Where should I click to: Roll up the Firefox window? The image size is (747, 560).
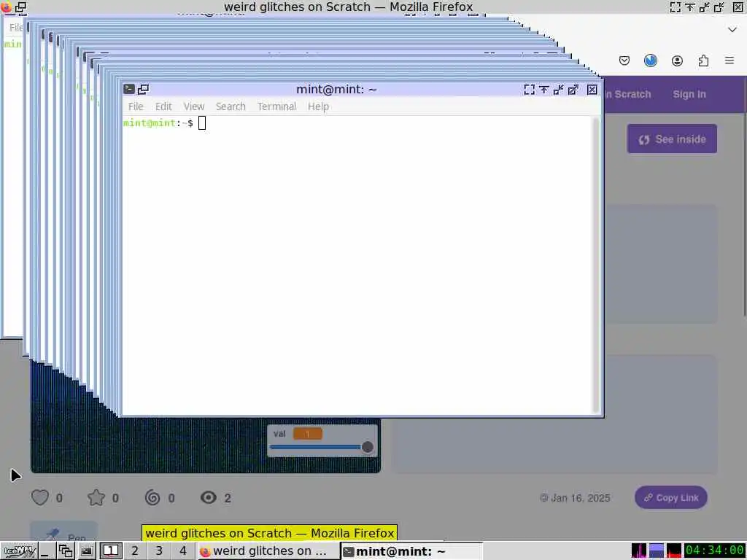tap(690, 7)
